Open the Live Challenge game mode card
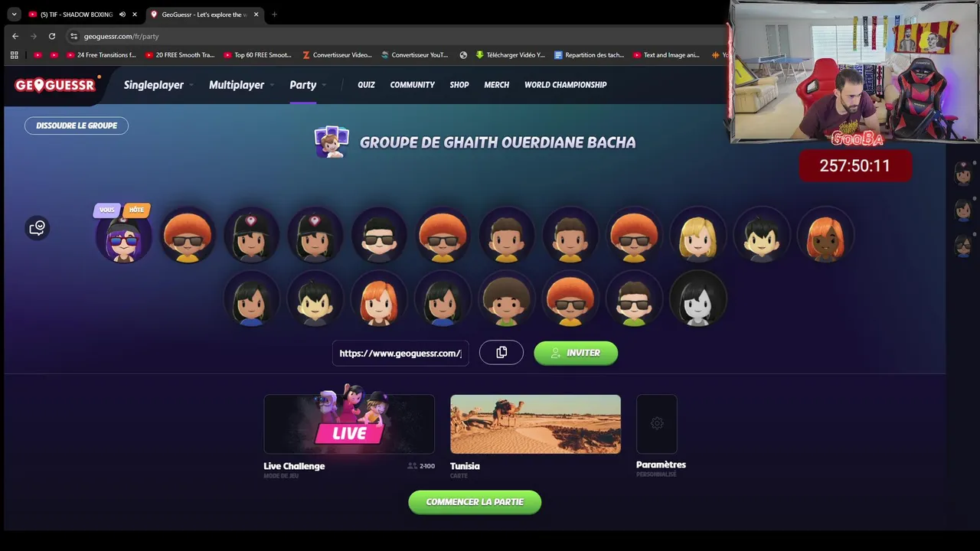980x551 pixels. click(349, 424)
